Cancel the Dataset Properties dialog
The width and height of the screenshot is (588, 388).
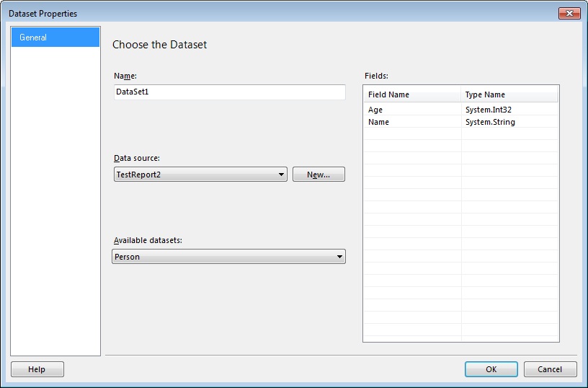tap(550, 369)
